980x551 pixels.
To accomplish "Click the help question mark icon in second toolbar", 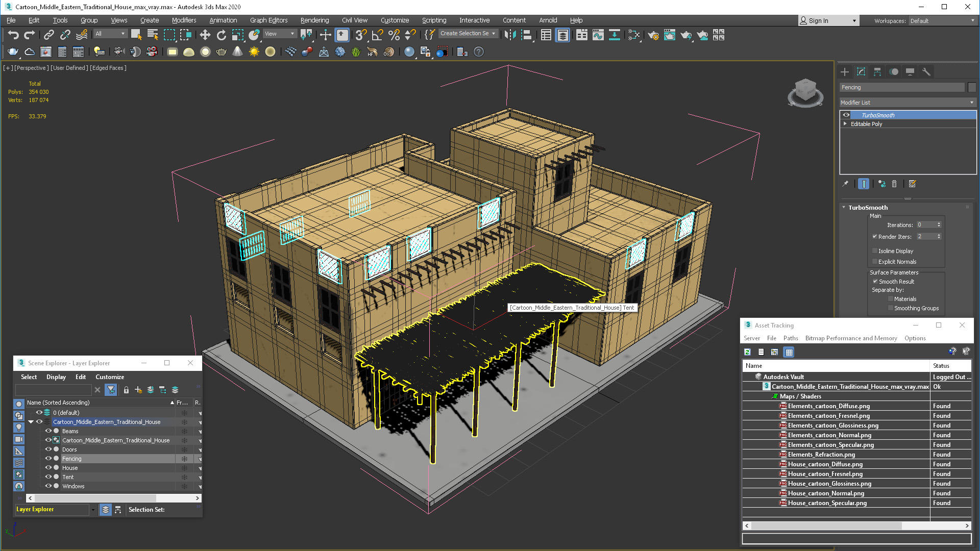I will pos(479,52).
